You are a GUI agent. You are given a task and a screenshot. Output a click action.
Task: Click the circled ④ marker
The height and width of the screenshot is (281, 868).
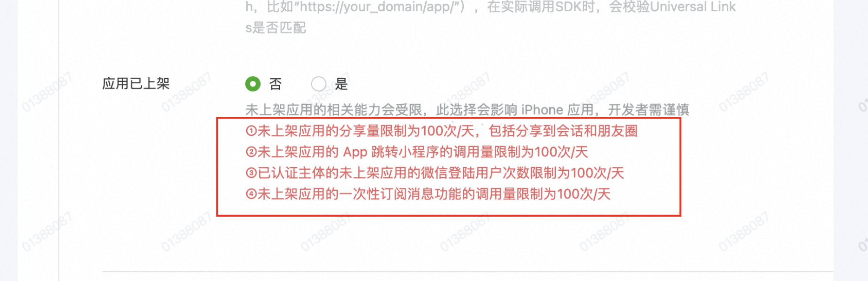[x=251, y=194]
